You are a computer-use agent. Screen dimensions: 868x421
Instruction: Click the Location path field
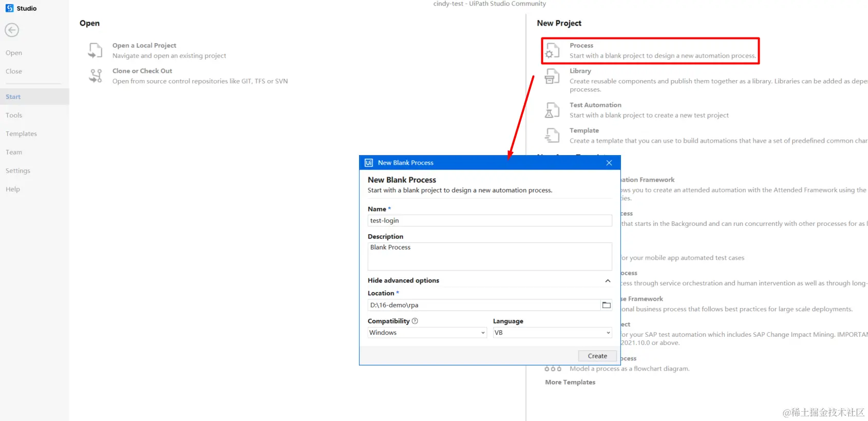pos(484,305)
